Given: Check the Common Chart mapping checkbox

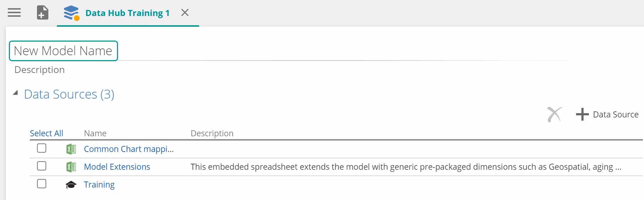Looking at the screenshot, I should (x=42, y=148).
